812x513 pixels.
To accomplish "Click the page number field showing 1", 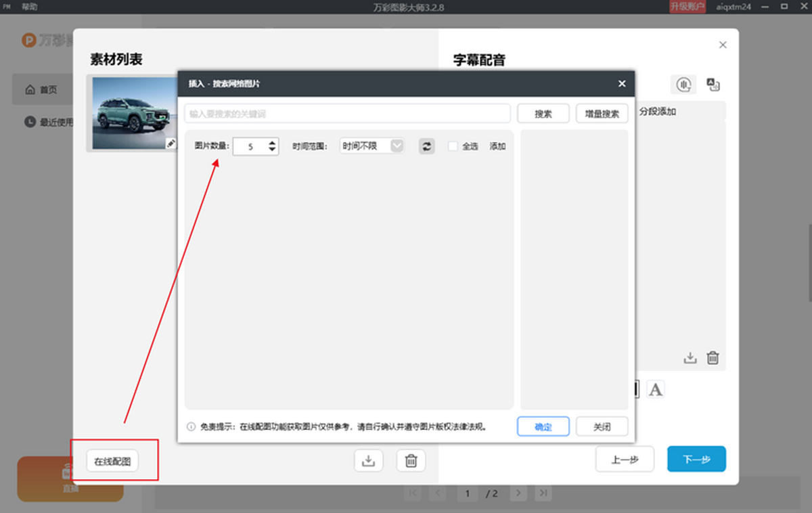I will tap(467, 493).
